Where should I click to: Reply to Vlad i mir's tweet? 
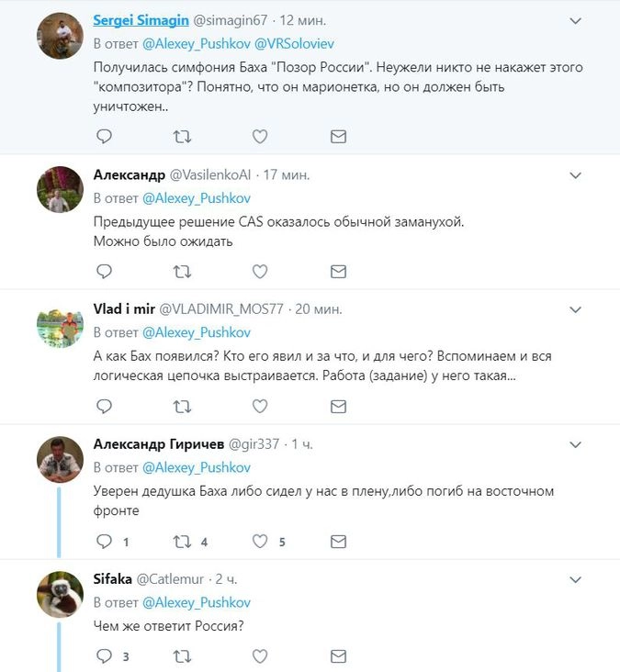(x=104, y=405)
